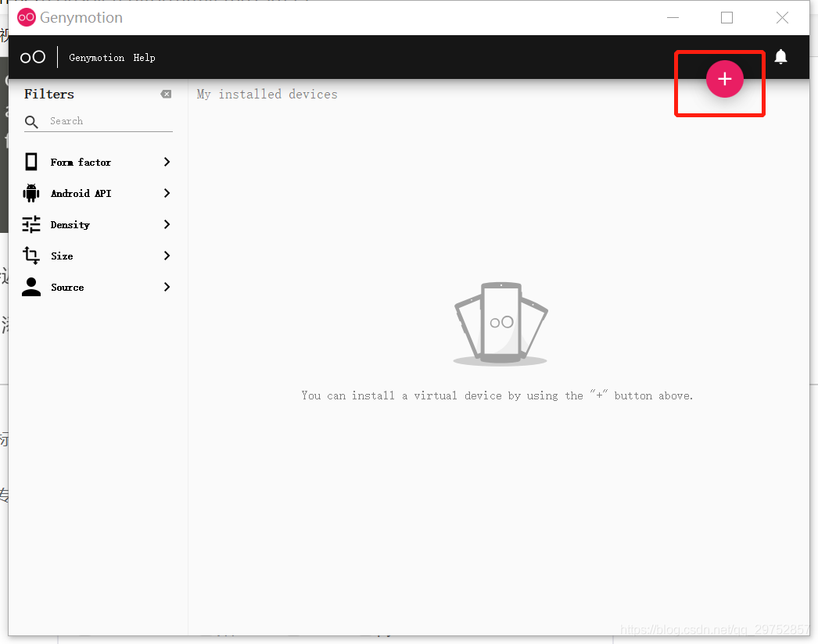Viewport: 818px width, 644px height.
Task: Click the Filters heading
Action: coord(49,94)
